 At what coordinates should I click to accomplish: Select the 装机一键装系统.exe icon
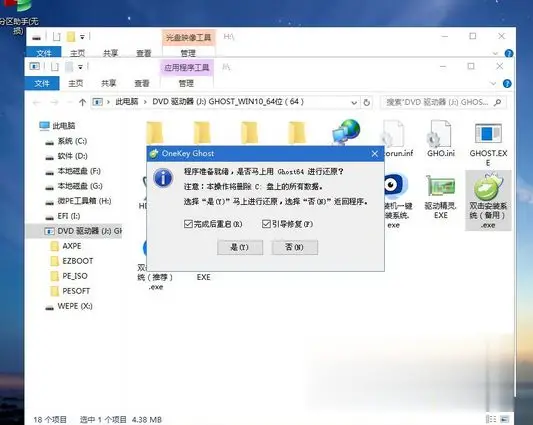click(396, 201)
